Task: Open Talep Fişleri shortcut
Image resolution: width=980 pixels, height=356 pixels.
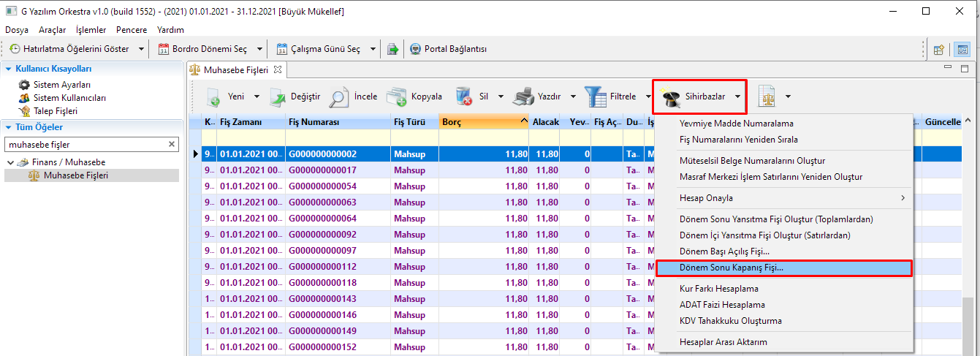Action: 55,111
